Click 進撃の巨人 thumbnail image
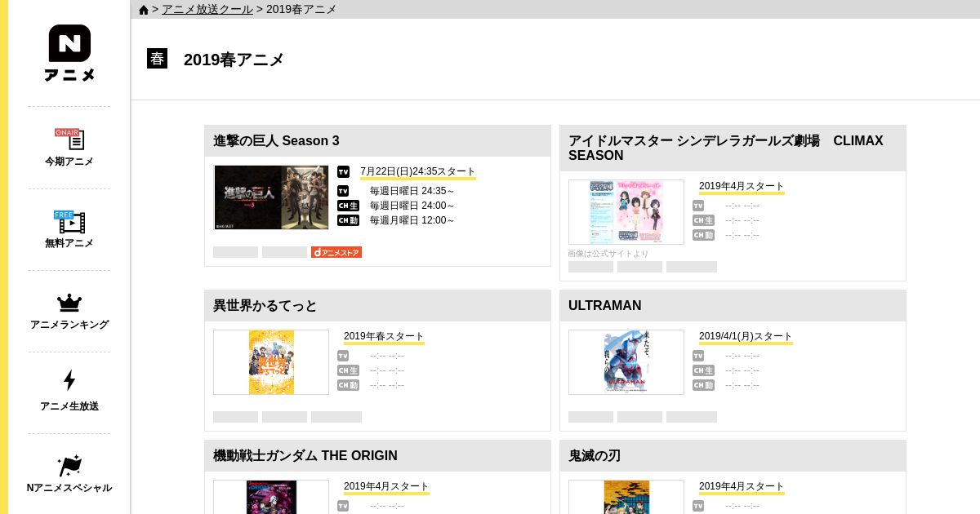 [x=271, y=197]
